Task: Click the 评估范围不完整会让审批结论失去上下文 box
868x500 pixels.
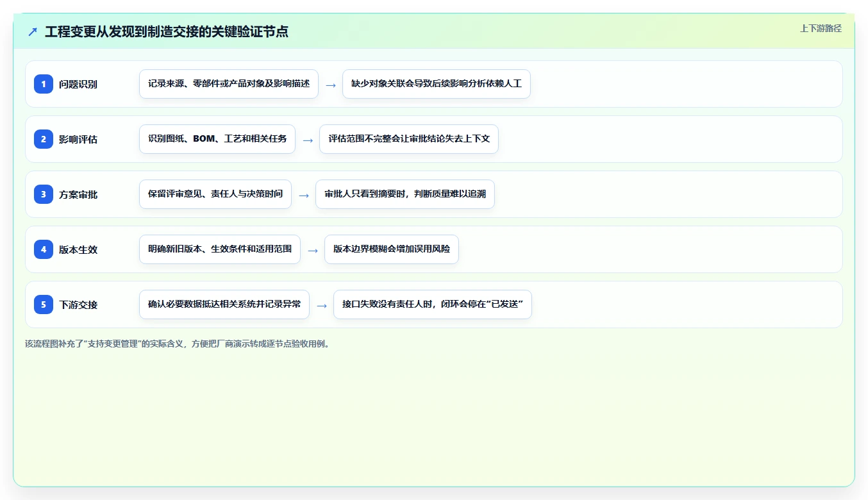Action: 409,139
